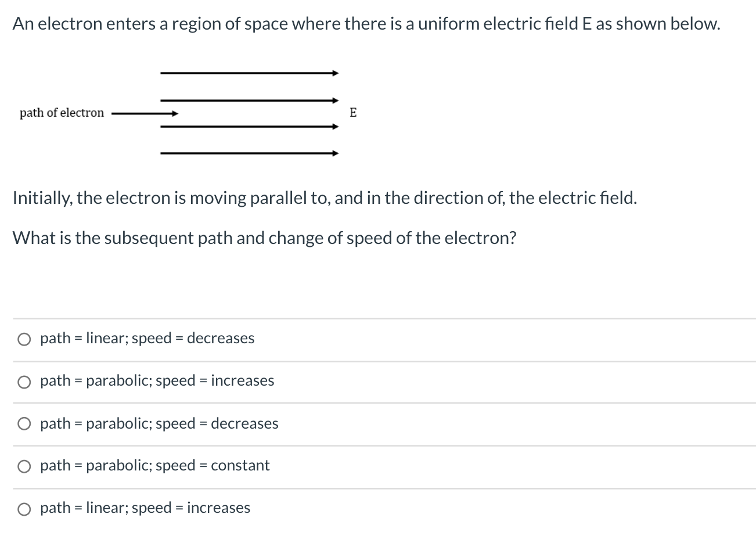Click the "E" field label in the diagram

click(x=353, y=113)
